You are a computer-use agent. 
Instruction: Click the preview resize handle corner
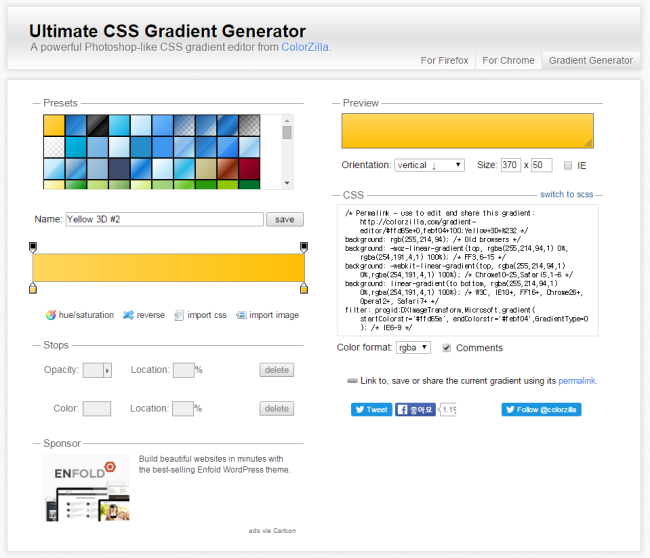click(589, 143)
